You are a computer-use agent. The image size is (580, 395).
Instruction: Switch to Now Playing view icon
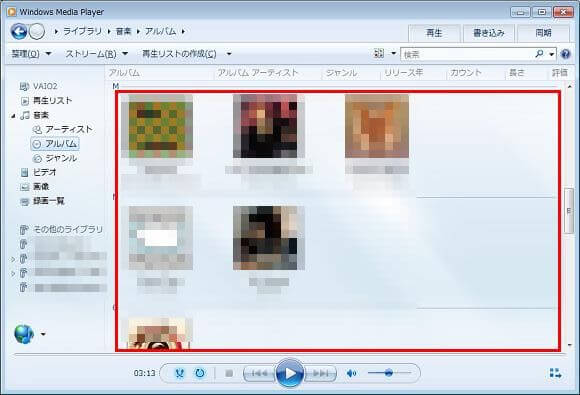[555, 373]
